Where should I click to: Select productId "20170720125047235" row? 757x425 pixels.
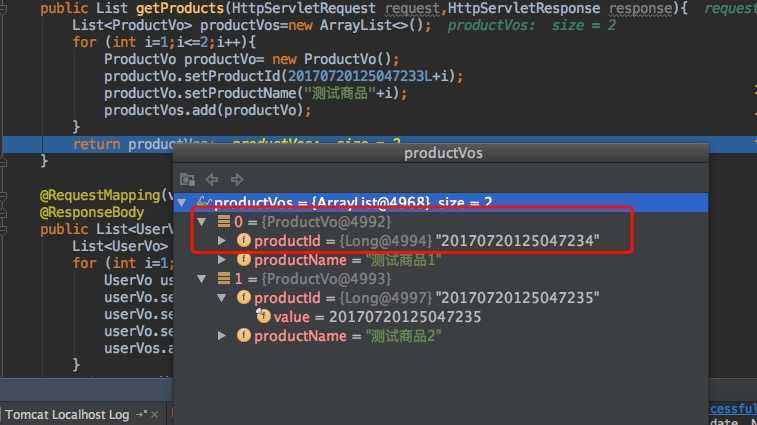[441, 298]
